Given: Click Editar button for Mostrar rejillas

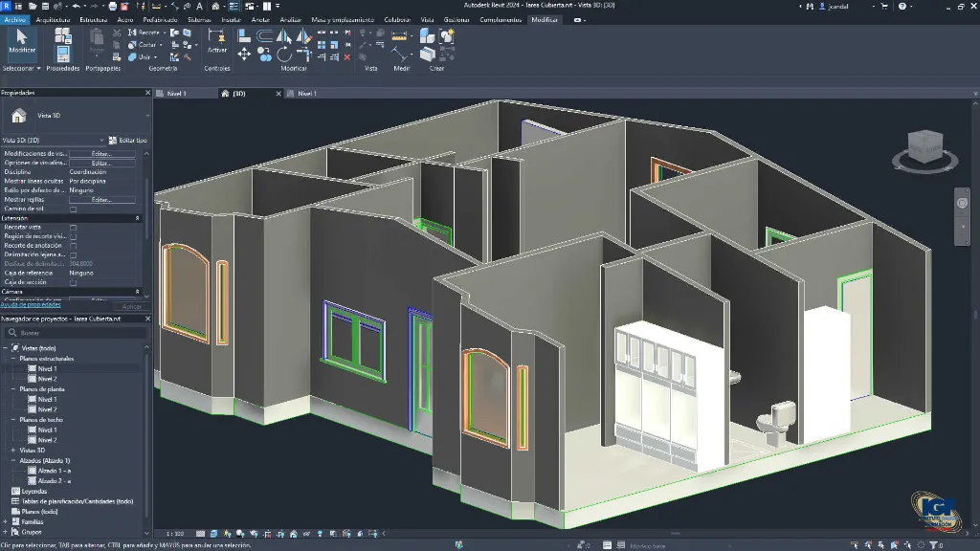Looking at the screenshot, I should (x=101, y=200).
